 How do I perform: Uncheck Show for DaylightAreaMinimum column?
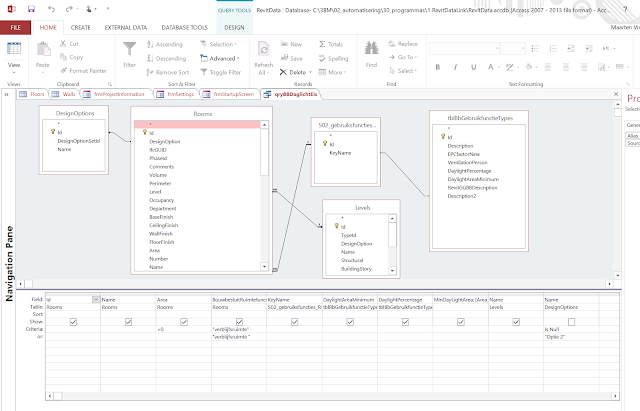point(350,322)
